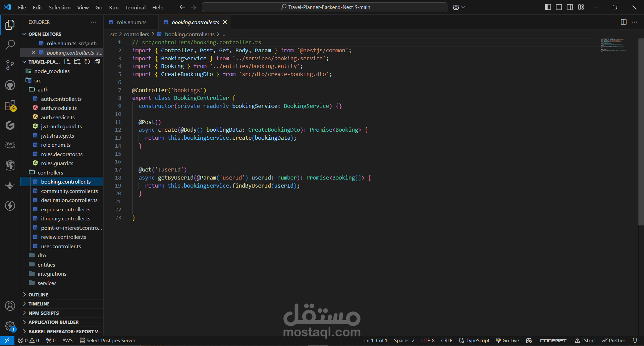Image resolution: width=644 pixels, height=346 pixels.
Task: Split the editor to the right
Action: [624, 22]
